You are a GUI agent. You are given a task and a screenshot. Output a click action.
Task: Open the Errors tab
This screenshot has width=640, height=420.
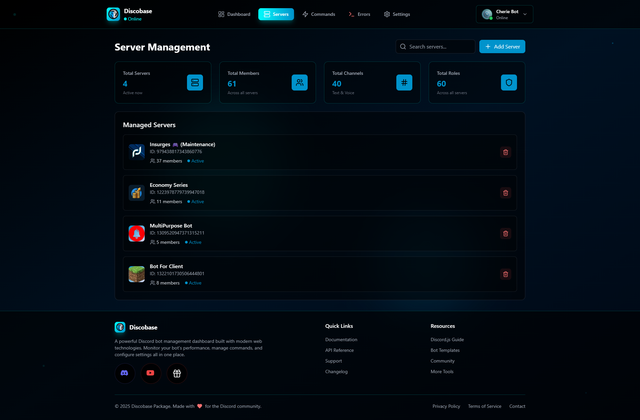(359, 14)
